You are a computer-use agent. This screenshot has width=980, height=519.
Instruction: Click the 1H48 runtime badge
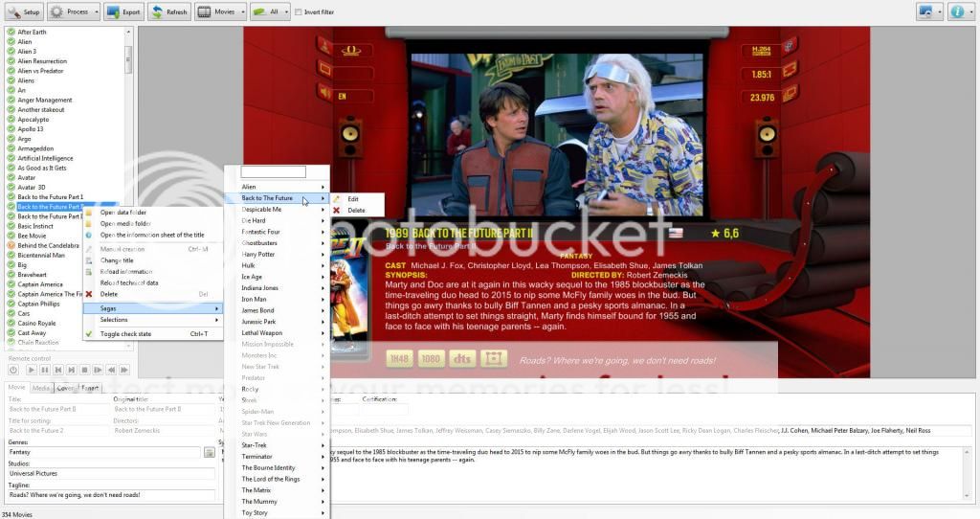(x=399, y=359)
